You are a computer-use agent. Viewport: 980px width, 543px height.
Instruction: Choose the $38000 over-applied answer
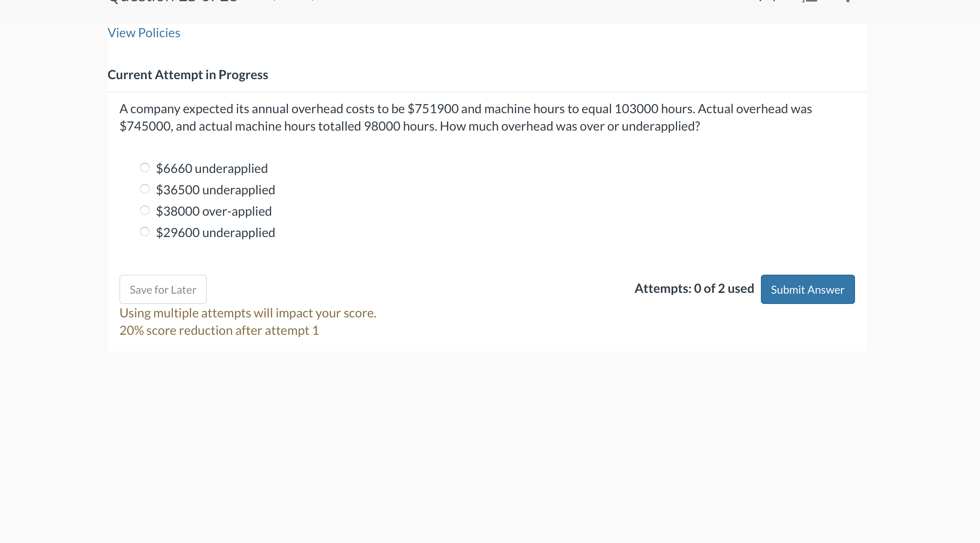[145, 210]
